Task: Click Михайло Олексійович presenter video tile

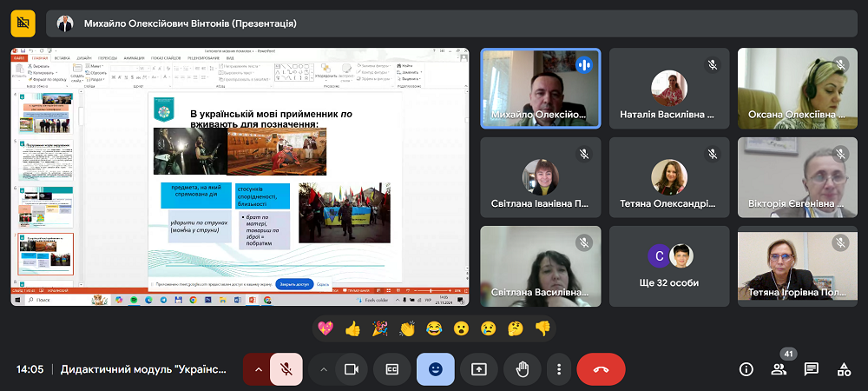Action: 540,88
